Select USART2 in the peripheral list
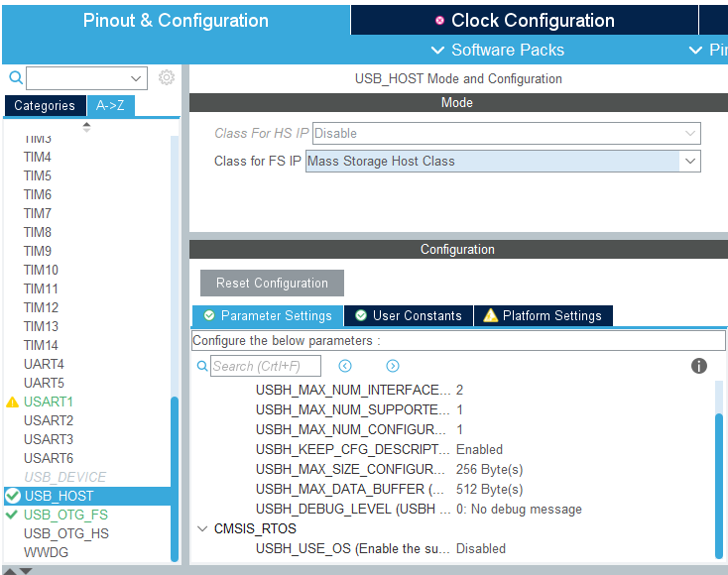 pos(49,420)
